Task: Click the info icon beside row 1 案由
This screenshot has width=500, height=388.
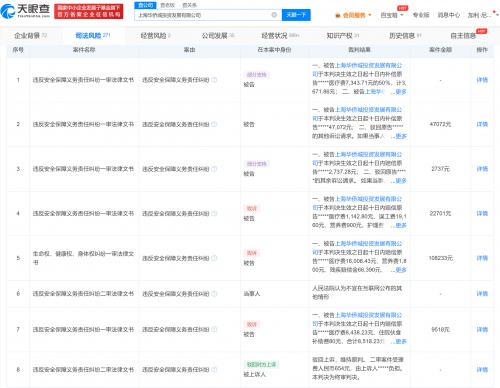Action: click(x=214, y=80)
